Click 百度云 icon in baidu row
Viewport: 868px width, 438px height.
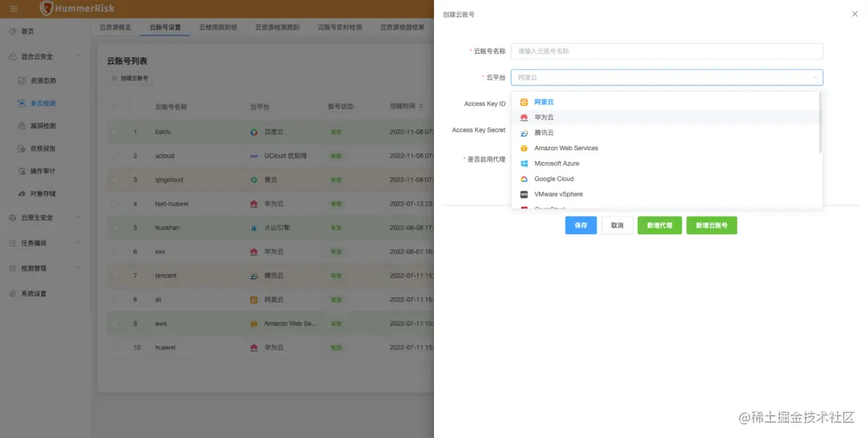point(254,132)
